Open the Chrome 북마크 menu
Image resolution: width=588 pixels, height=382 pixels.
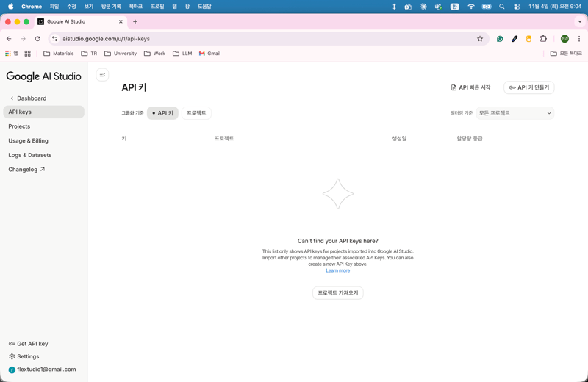click(x=136, y=7)
